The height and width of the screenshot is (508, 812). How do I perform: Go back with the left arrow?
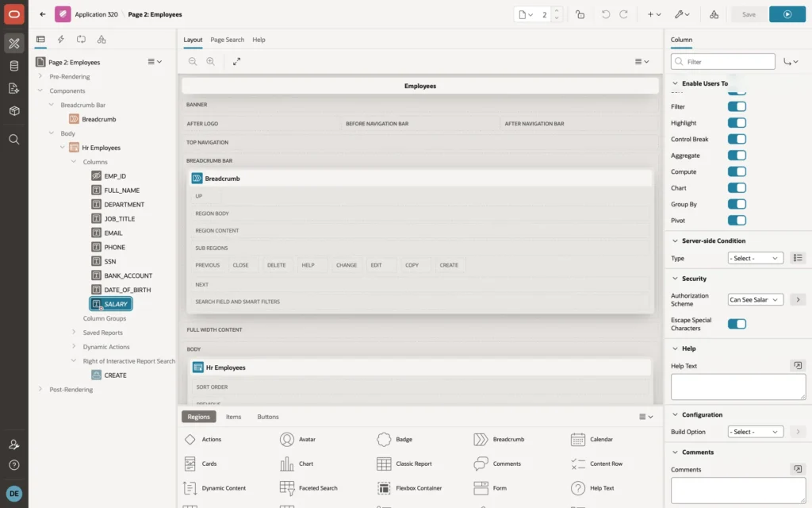(43, 14)
